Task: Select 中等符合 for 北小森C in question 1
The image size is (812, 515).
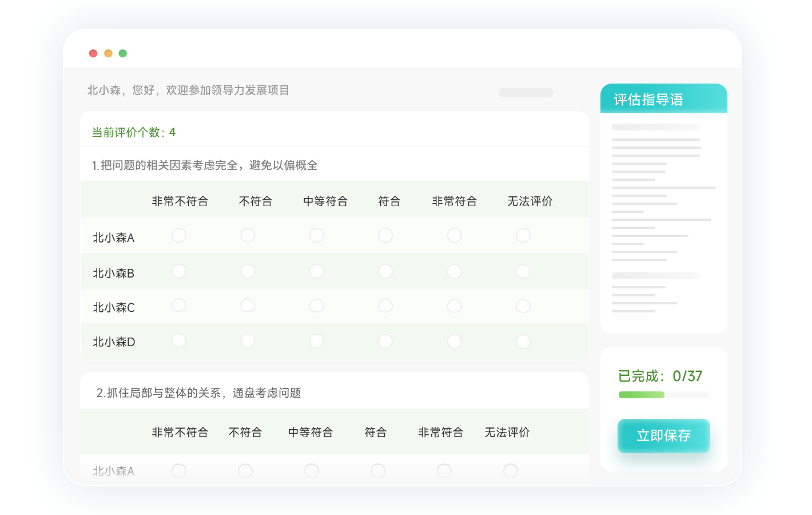Action: [x=317, y=306]
